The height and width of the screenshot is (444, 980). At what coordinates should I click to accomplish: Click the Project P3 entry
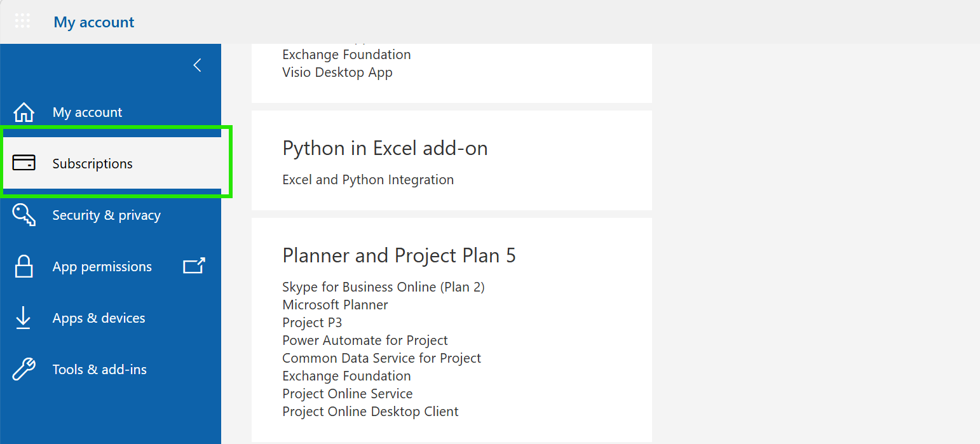(312, 323)
